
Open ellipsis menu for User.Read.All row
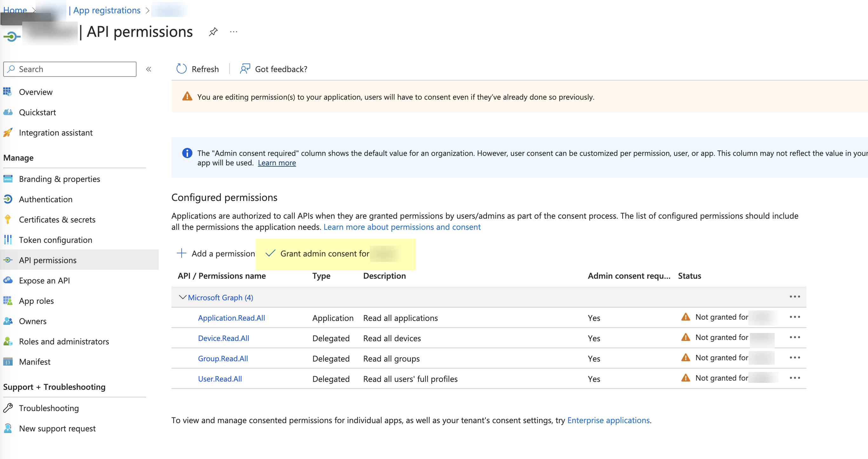[x=795, y=378]
